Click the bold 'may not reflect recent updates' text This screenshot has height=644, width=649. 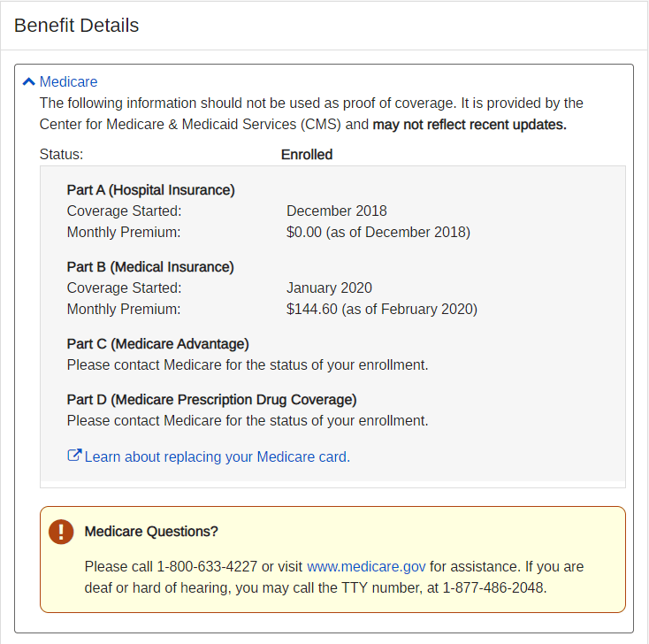coord(469,125)
